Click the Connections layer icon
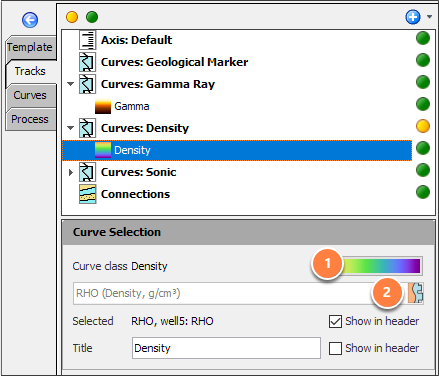Screen dimensions: 439x376 click(87, 194)
